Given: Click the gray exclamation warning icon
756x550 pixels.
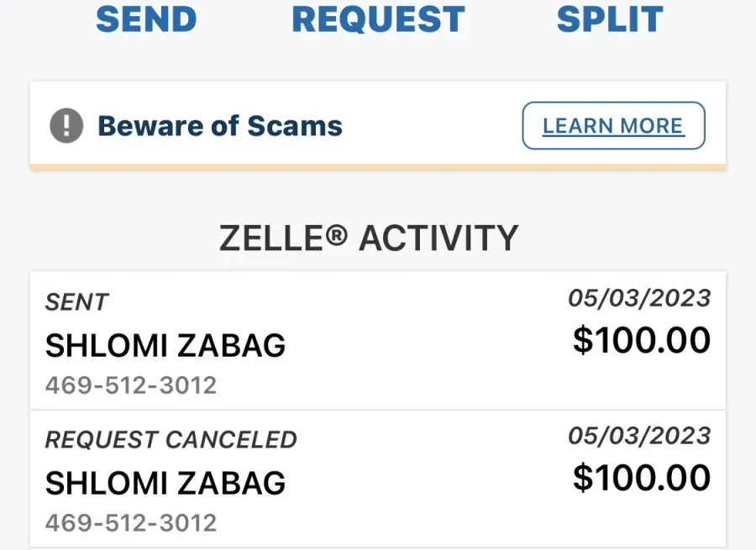Looking at the screenshot, I should click(66, 125).
